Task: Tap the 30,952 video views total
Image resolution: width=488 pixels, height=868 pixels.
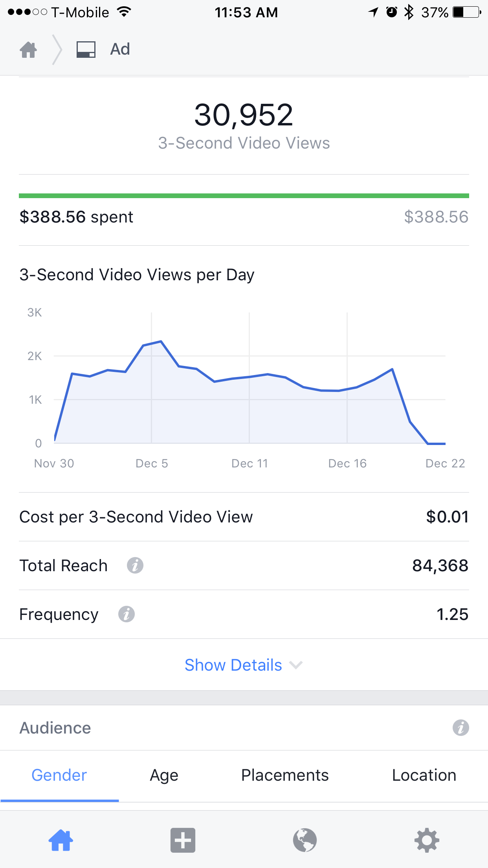Action: click(x=244, y=115)
